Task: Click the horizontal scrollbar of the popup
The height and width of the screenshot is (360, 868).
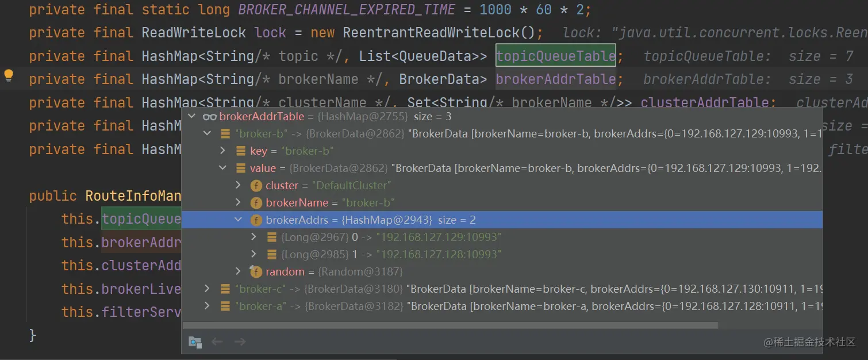Action: [450, 325]
